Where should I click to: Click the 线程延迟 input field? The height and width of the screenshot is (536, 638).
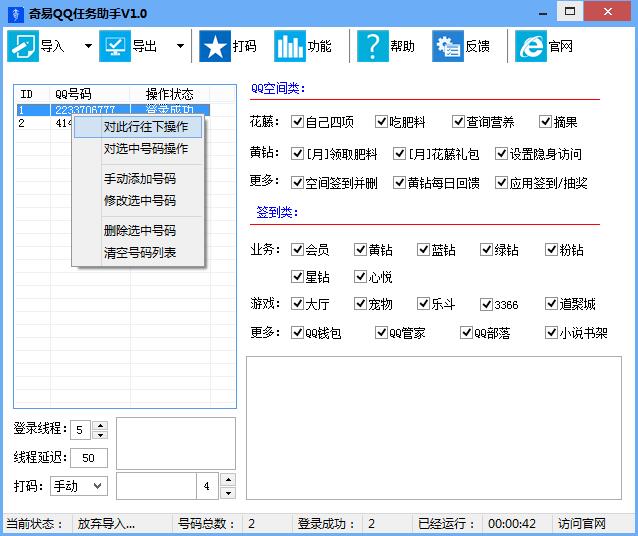click(x=88, y=458)
